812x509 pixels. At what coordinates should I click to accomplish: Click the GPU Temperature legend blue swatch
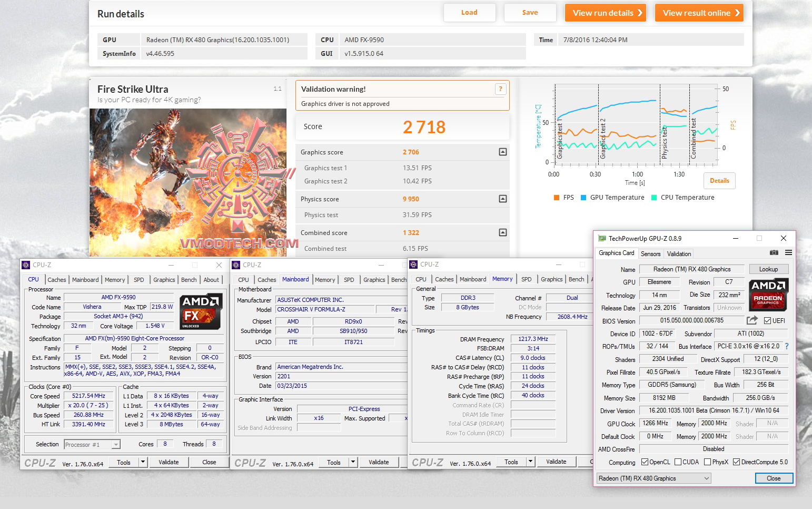(583, 198)
